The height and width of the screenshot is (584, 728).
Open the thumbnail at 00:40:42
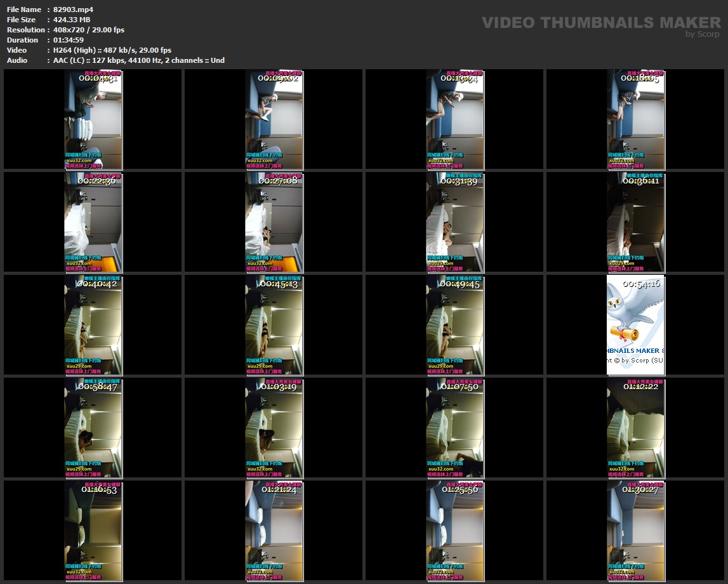pyautogui.click(x=93, y=325)
